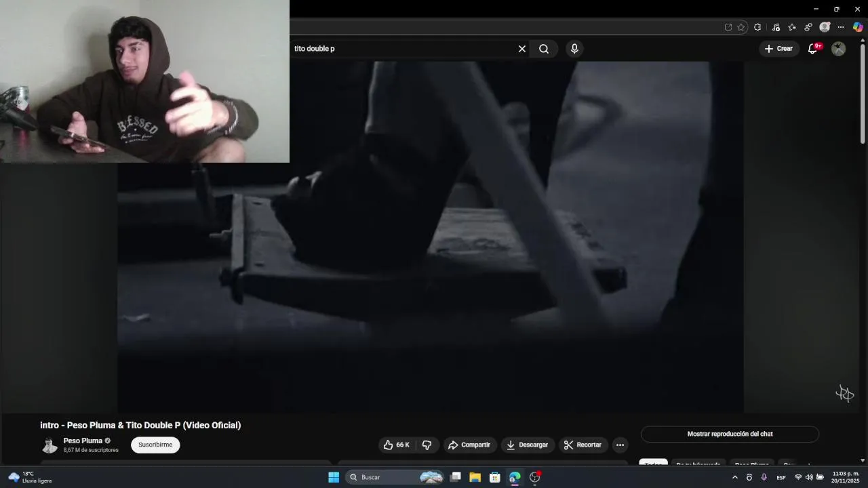The width and height of the screenshot is (868, 488).
Task: Click the round tray icon beside the chevron
Action: pyautogui.click(x=749, y=477)
